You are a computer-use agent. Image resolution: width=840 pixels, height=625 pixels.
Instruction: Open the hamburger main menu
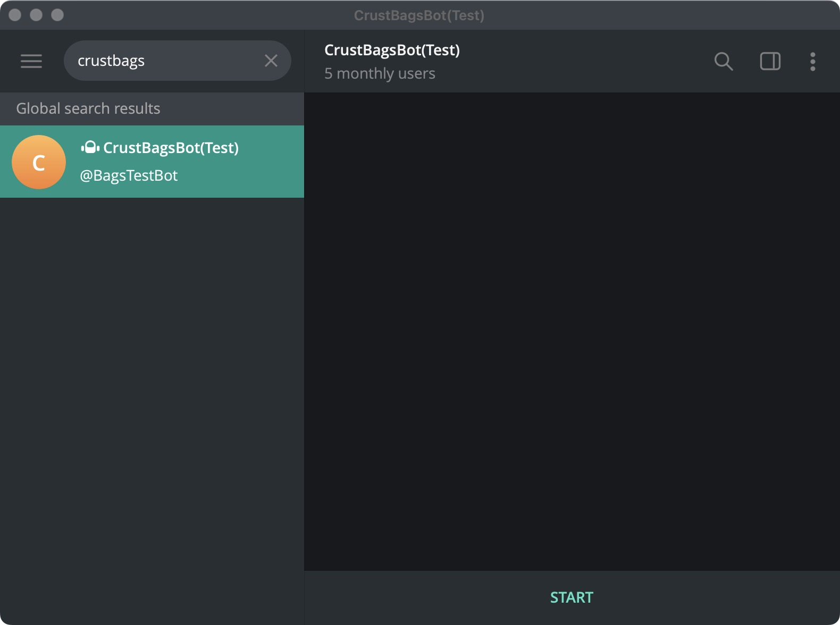(31, 61)
